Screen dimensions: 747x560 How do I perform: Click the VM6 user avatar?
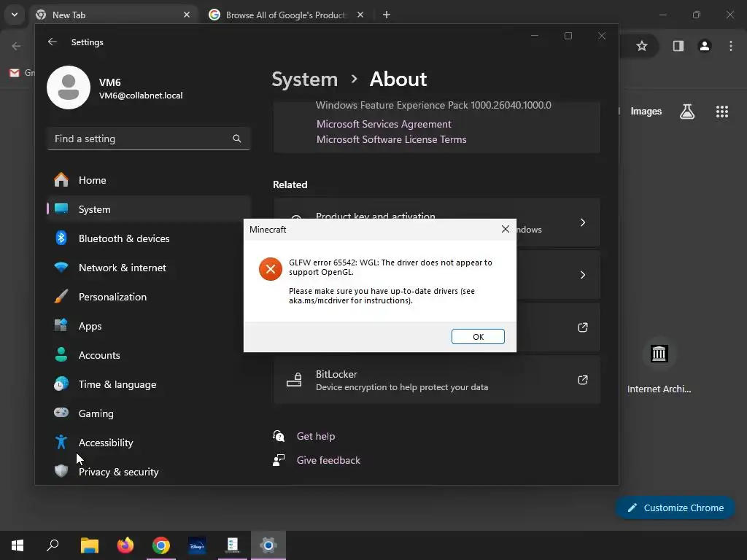(69, 87)
